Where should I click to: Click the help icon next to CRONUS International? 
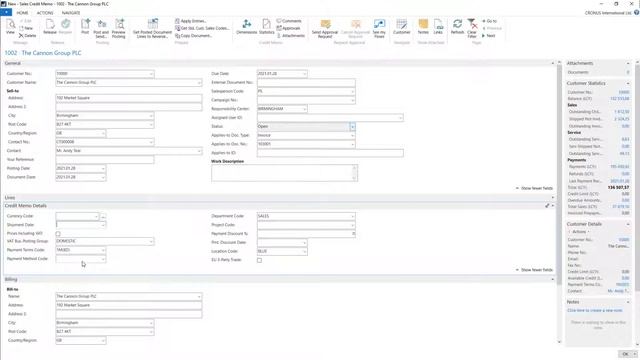coord(636,13)
